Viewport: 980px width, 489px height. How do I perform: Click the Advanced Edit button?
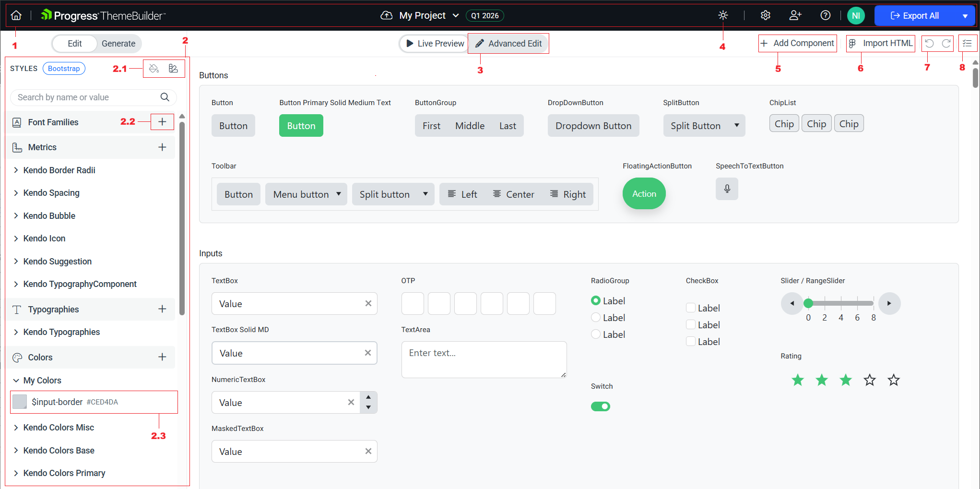(508, 43)
